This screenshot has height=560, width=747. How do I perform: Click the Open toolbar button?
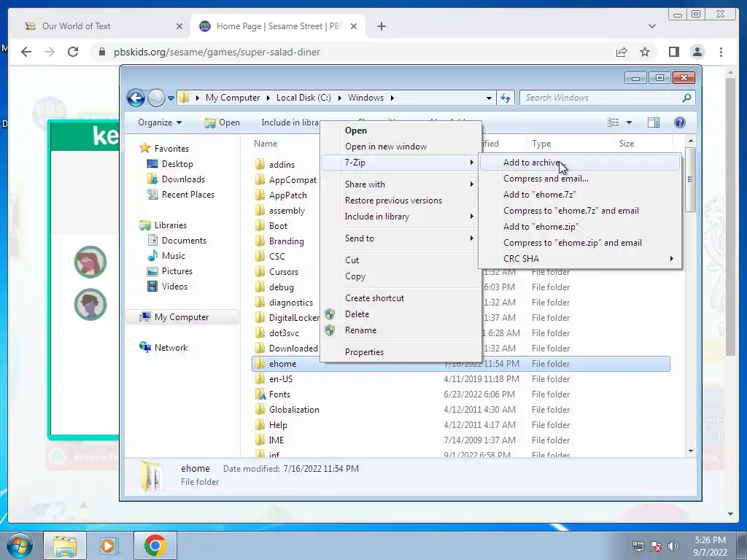(222, 122)
